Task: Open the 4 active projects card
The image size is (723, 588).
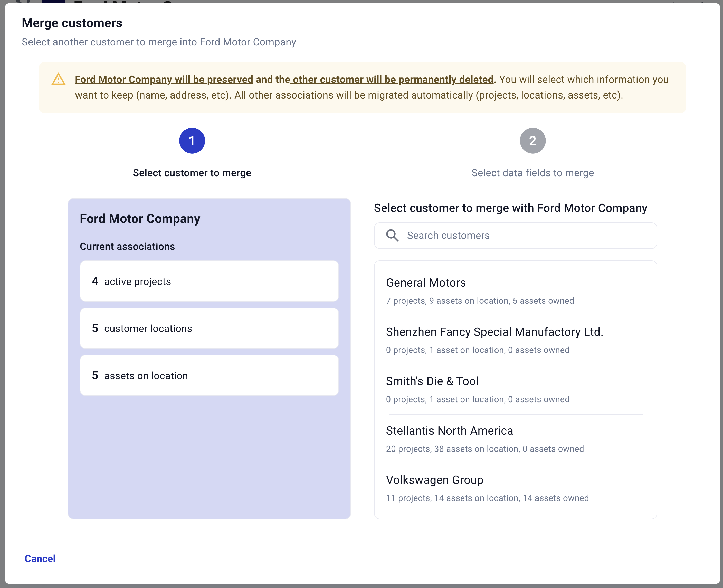Action: point(209,281)
